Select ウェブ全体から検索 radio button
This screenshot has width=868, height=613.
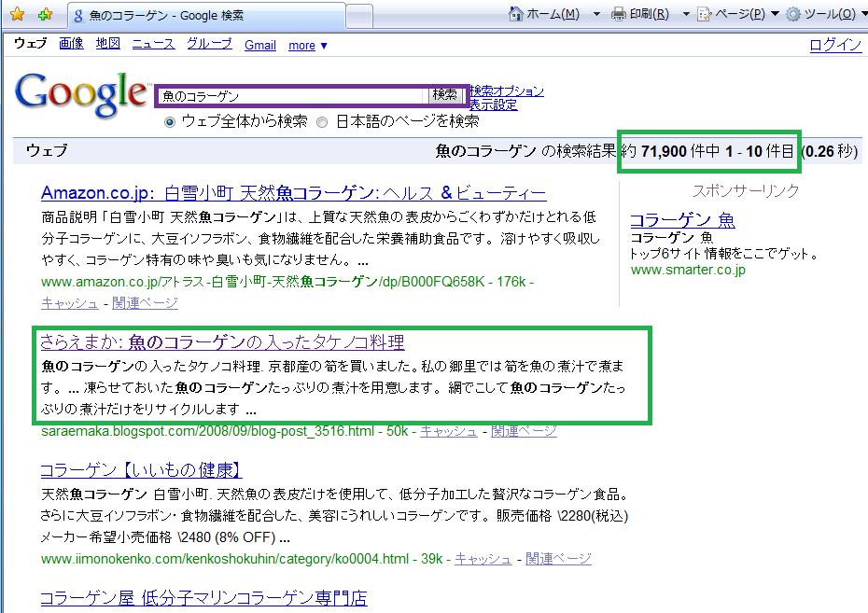[x=170, y=122]
